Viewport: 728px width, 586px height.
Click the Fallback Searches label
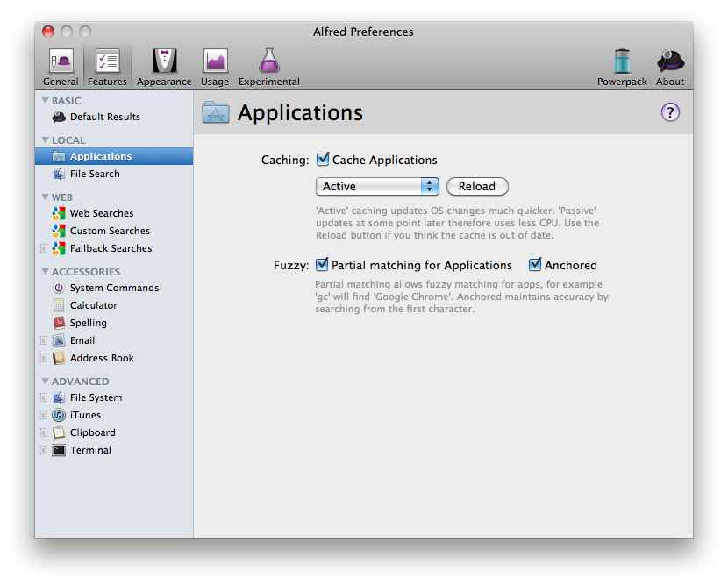point(111,248)
